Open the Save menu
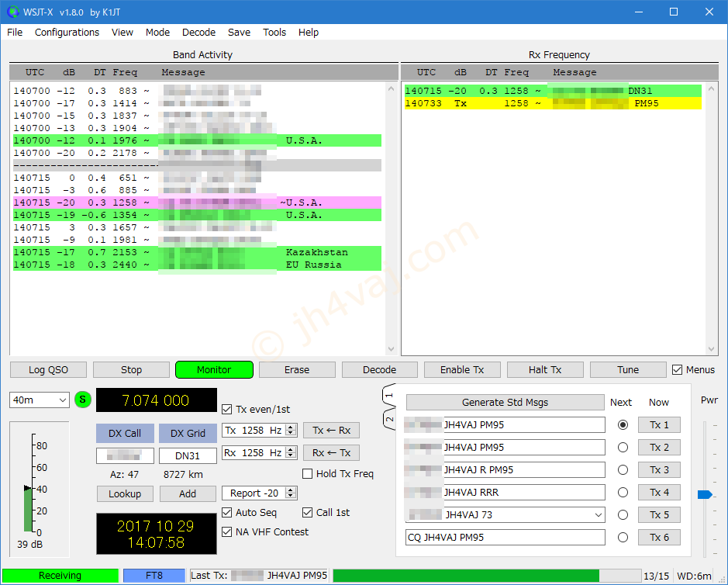Viewport: 728px width, 585px height. (x=239, y=32)
